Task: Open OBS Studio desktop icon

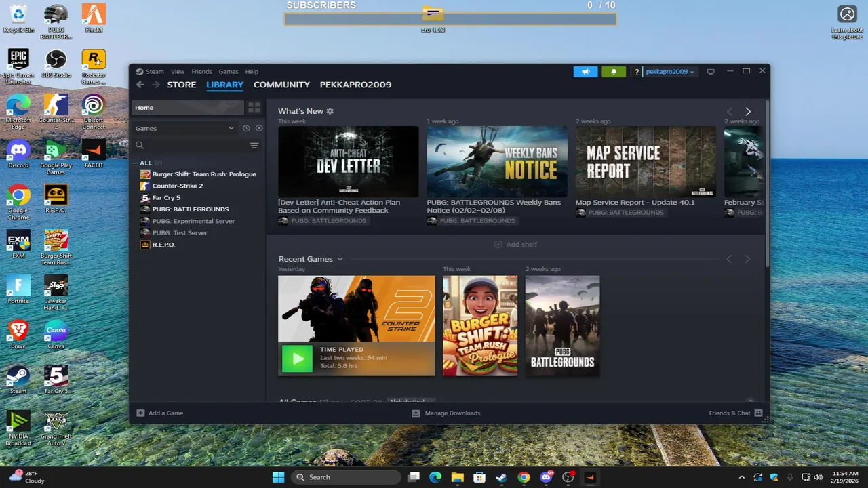Action: 56,64
